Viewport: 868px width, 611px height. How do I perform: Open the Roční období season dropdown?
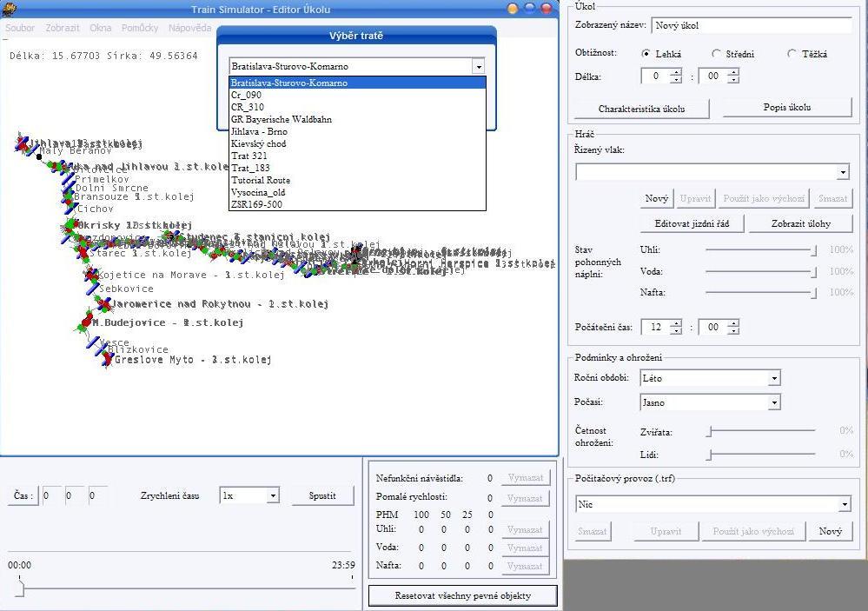tap(773, 378)
